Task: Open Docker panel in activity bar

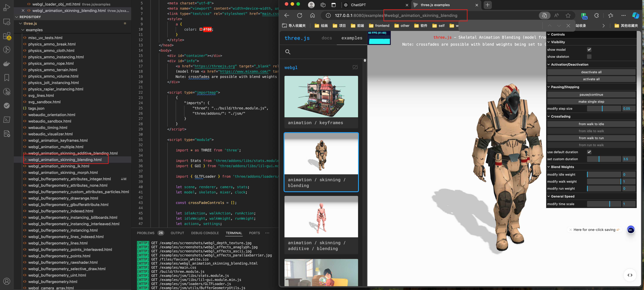Action: tap(7, 64)
